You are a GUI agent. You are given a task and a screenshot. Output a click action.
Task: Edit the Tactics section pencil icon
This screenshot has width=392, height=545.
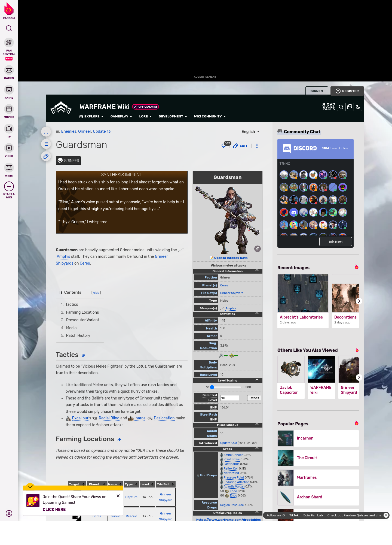pos(83,355)
